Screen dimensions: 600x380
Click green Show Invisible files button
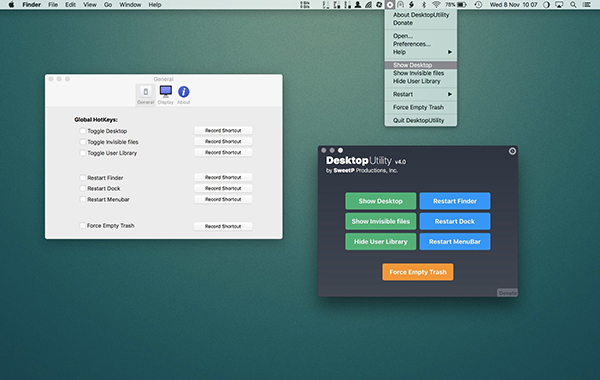coord(381,221)
